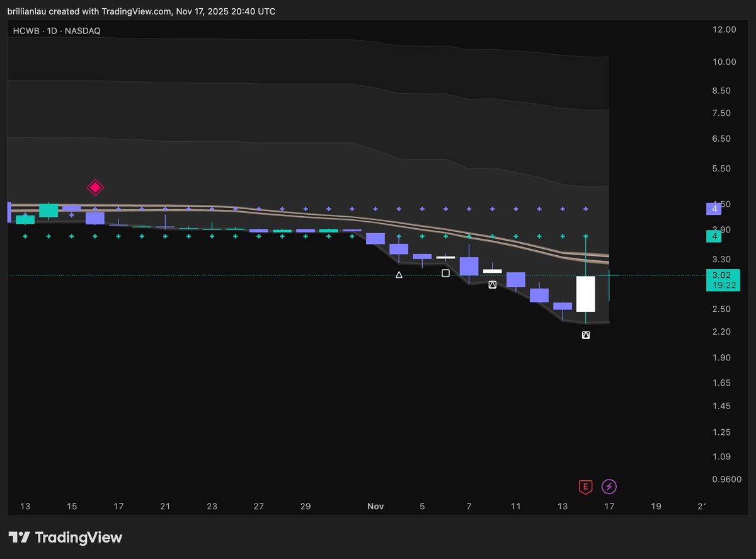Click the red earnings E icon

[x=586, y=486]
